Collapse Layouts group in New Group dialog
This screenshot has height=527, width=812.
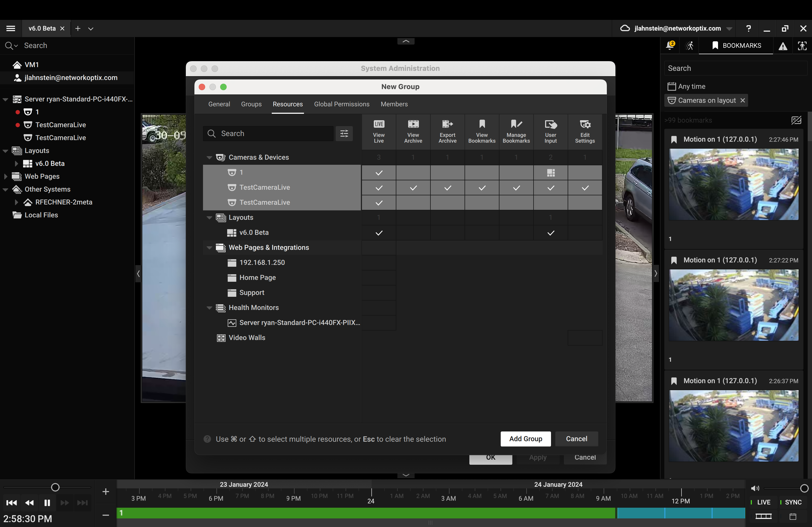tap(209, 217)
